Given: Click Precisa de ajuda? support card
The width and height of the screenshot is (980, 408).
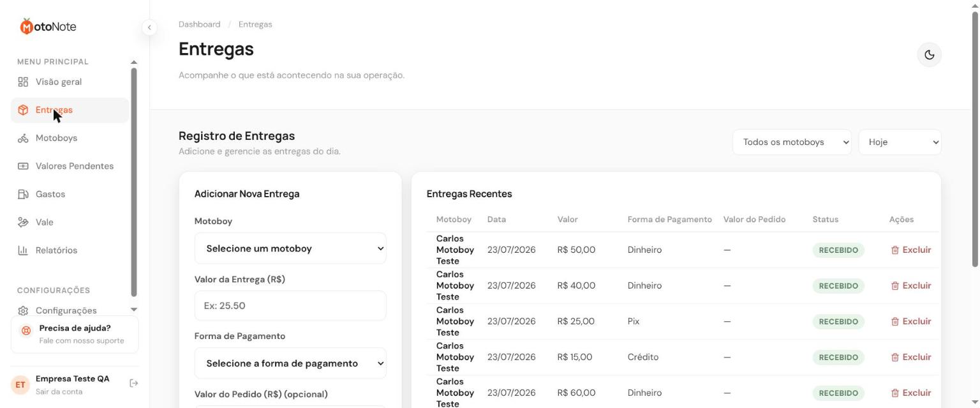Looking at the screenshot, I should pyautogui.click(x=75, y=335).
